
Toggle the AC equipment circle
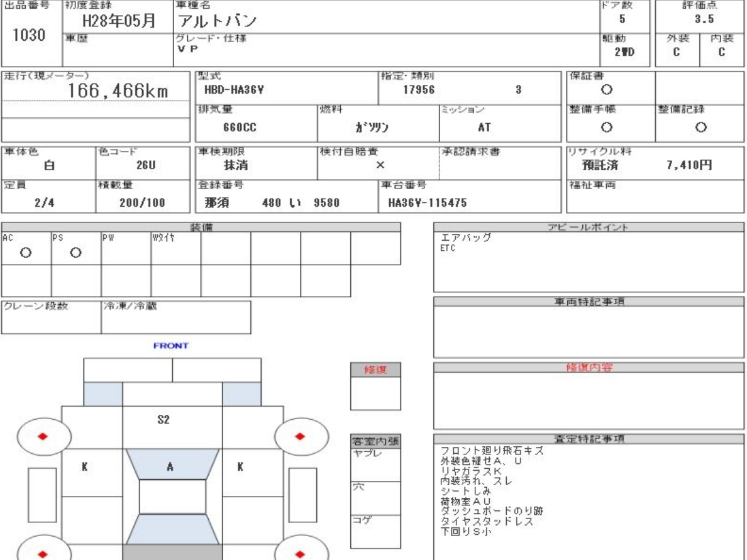pyautogui.click(x=26, y=253)
